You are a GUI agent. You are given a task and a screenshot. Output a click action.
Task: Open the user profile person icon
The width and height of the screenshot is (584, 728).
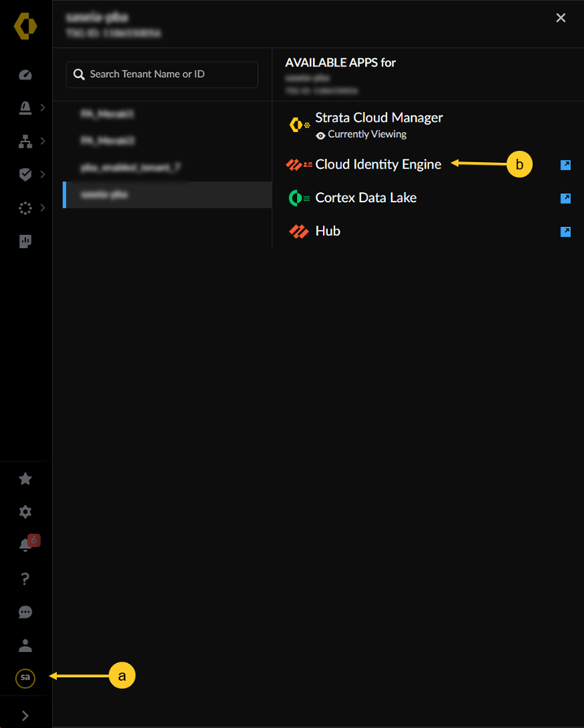(x=25, y=645)
